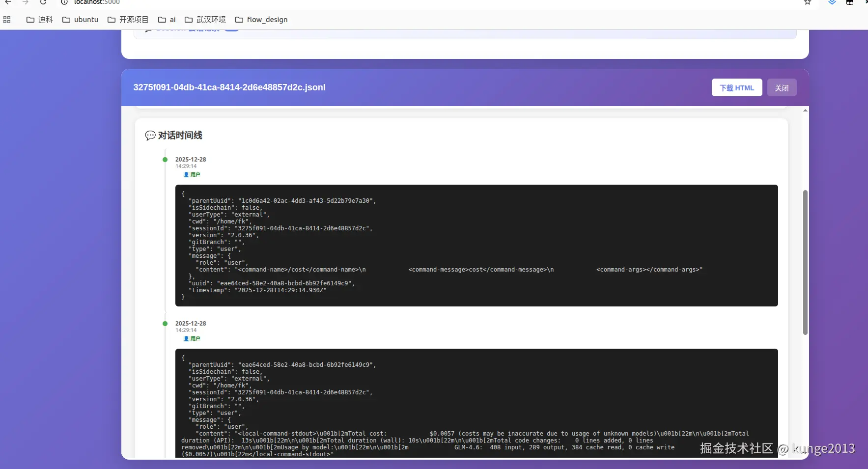
Task: Open the flow_design bookmark folder
Action: 261,20
